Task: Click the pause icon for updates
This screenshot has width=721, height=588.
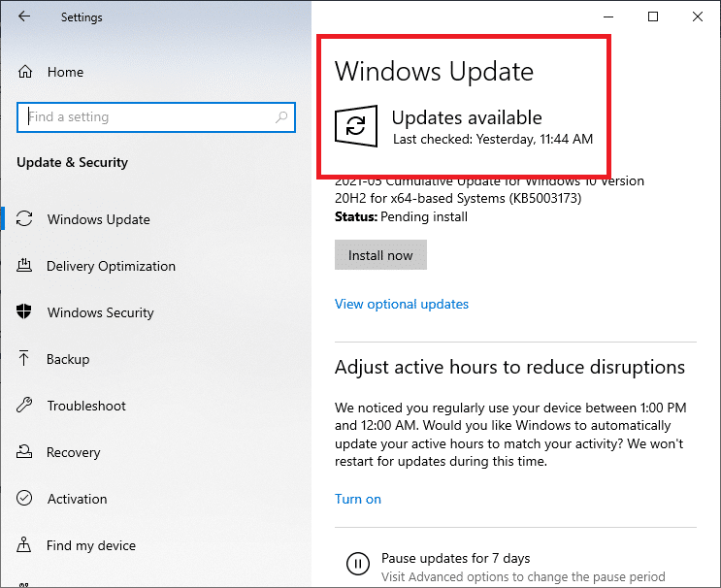Action: click(x=357, y=563)
